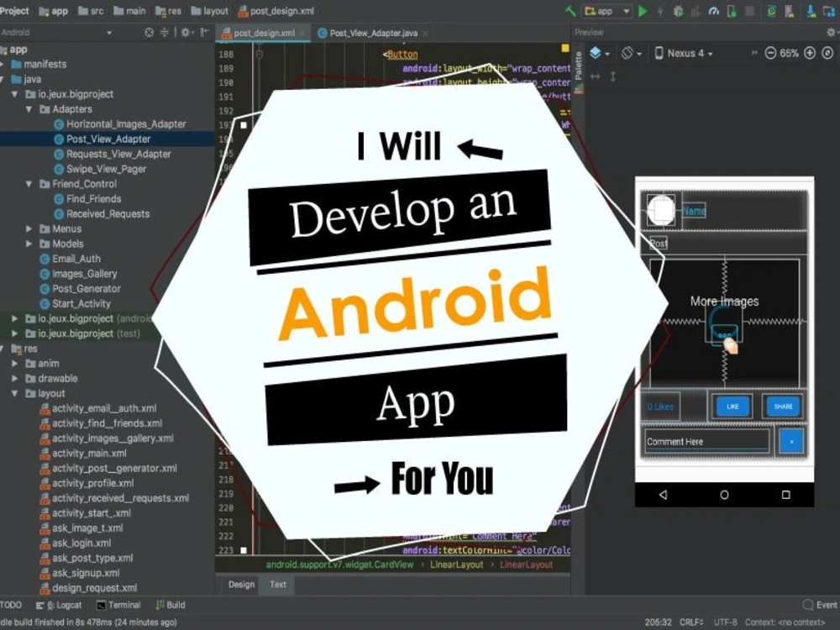This screenshot has width=840, height=630.
Task: Open the app run configuration dropdown
Action: click(x=607, y=11)
